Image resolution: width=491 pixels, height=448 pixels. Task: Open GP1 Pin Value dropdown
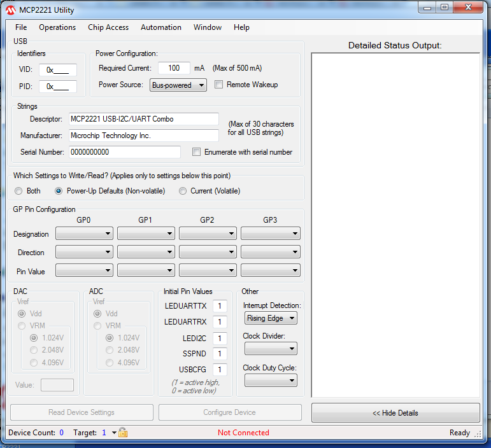146,270
